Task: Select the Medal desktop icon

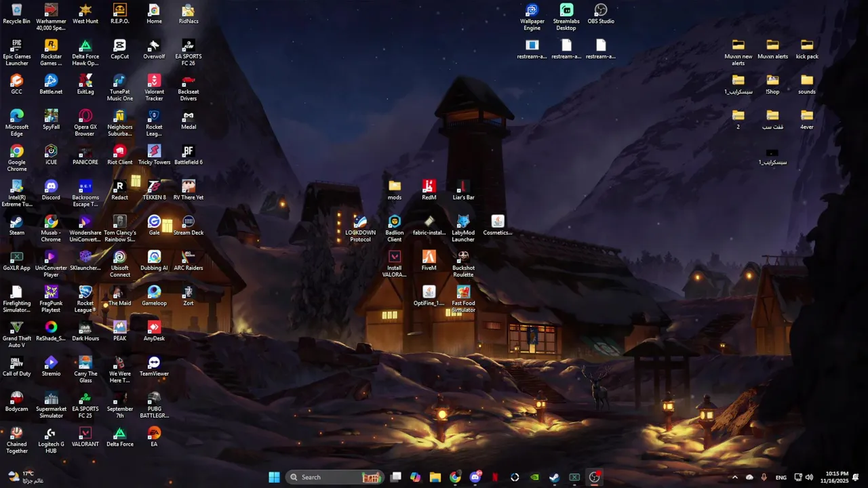Action: click(189, 120)
